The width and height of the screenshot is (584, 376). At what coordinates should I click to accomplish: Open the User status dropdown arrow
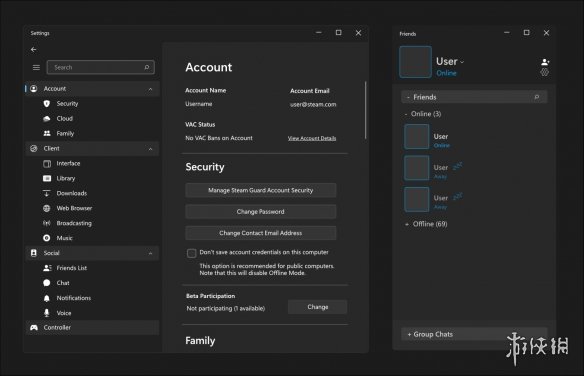pyautogui.click(x=462, y=62)
